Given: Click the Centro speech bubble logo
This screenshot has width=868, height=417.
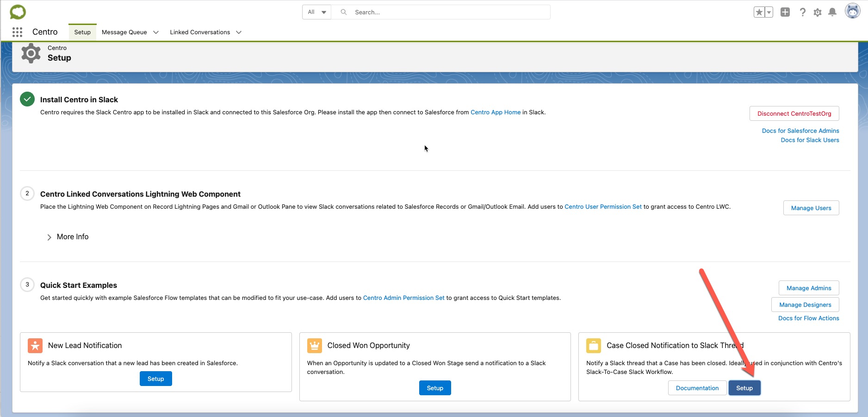Looking at the screenshot, I should (18, 12).
